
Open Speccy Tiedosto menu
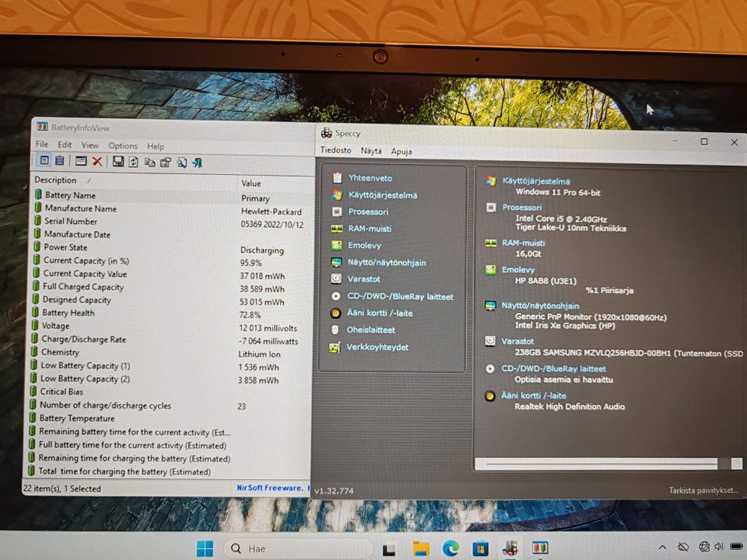pyautogui.click(x=335, y=150)
